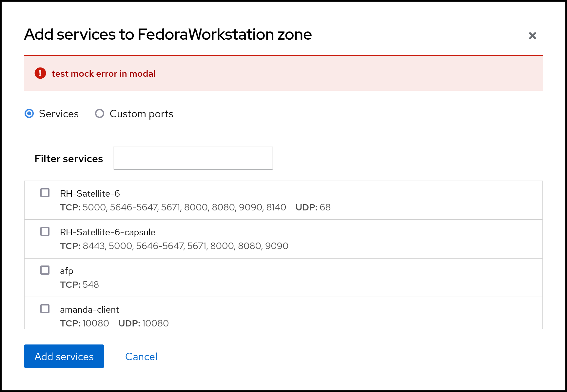Click the RH-Satellite-6-capsule service name
Screen dimensions: 567x392
[108, 232]
